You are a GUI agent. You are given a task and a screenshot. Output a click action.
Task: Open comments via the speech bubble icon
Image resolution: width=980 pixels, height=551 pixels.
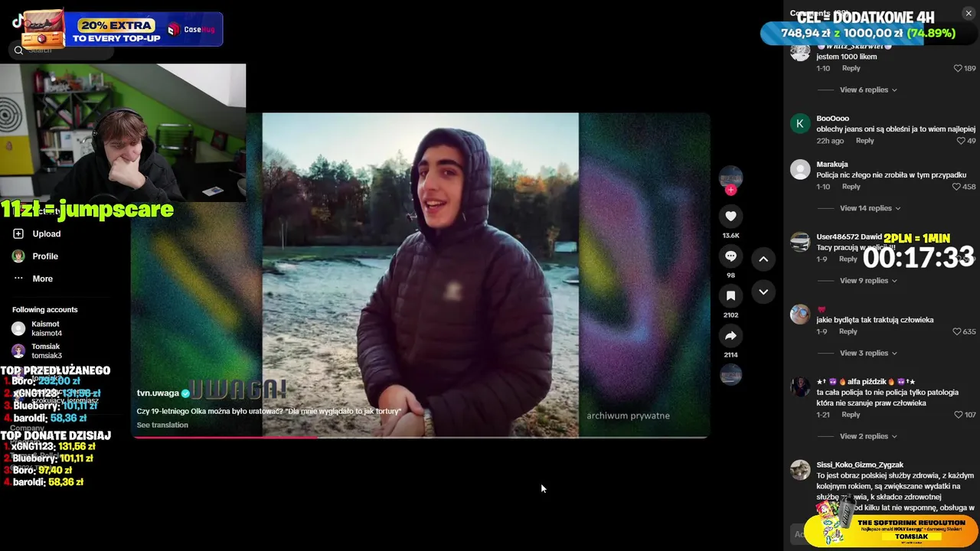(730, 256)
